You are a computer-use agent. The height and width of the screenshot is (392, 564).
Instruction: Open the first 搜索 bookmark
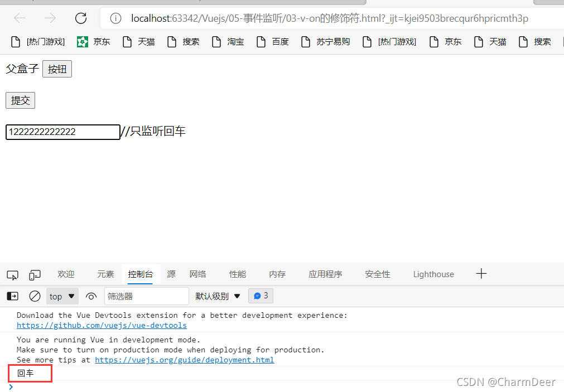point(183,42)
